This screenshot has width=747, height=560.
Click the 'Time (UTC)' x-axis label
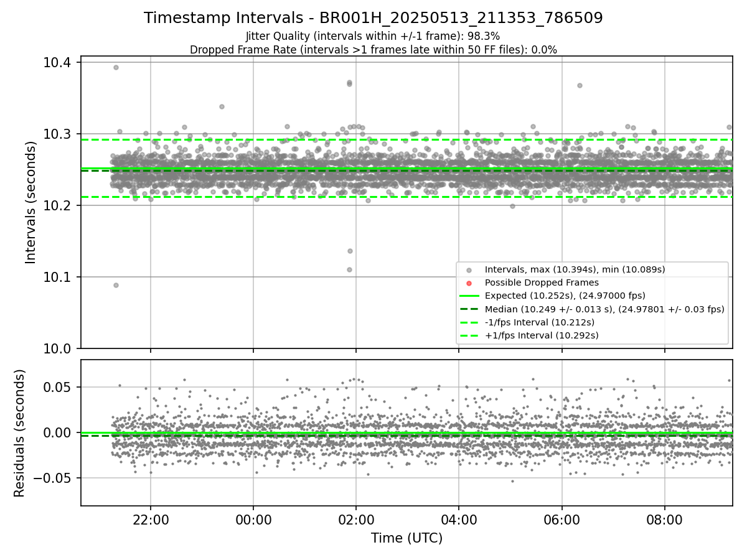406,538
